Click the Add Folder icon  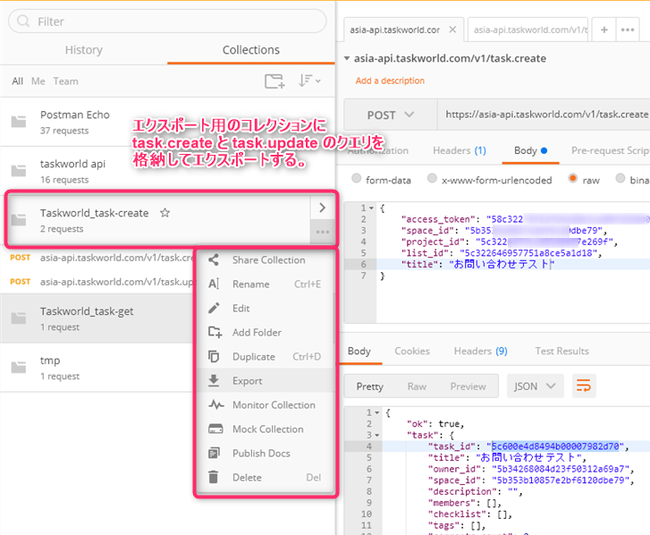(x=215, y=332)
